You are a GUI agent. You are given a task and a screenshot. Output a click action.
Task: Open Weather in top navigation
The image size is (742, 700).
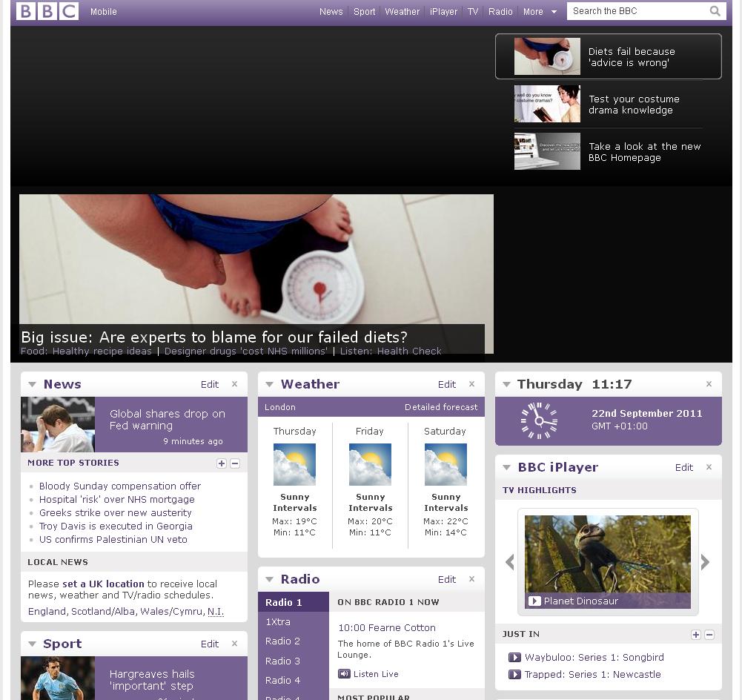point(403,11)
